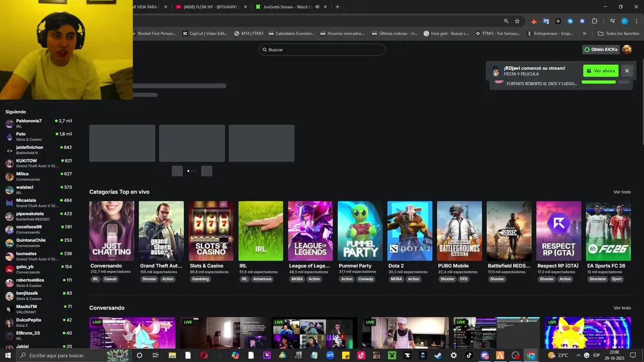Viewport: 644px width, 362px height.
Task: Expand the bookmarks overflow chevron
Action: (584, 33)
